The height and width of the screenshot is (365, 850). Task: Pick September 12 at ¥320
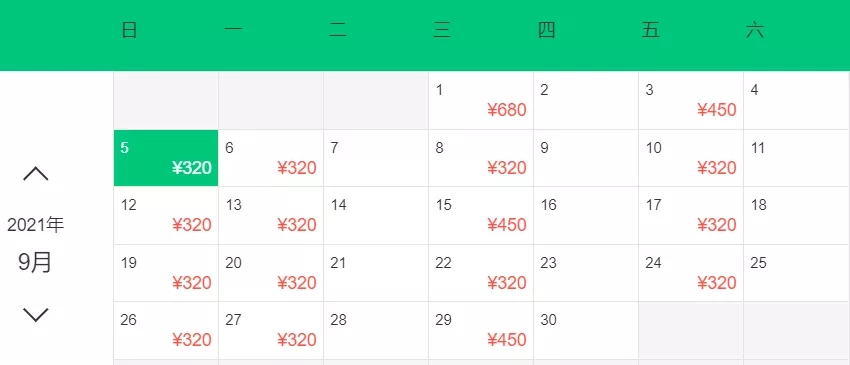point(166,215)
